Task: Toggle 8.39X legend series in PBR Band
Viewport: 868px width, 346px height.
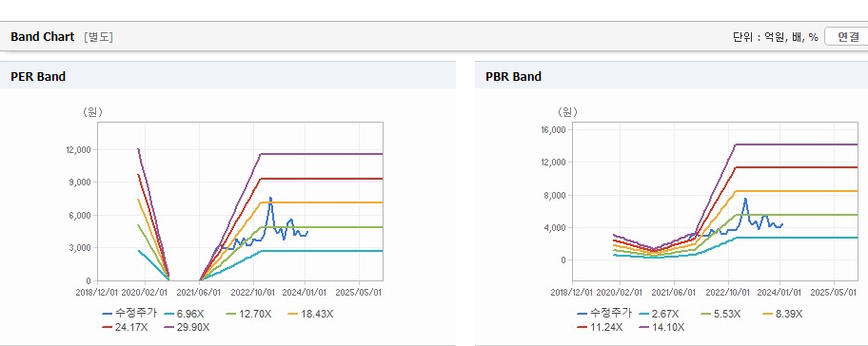Action: [782, 314]
